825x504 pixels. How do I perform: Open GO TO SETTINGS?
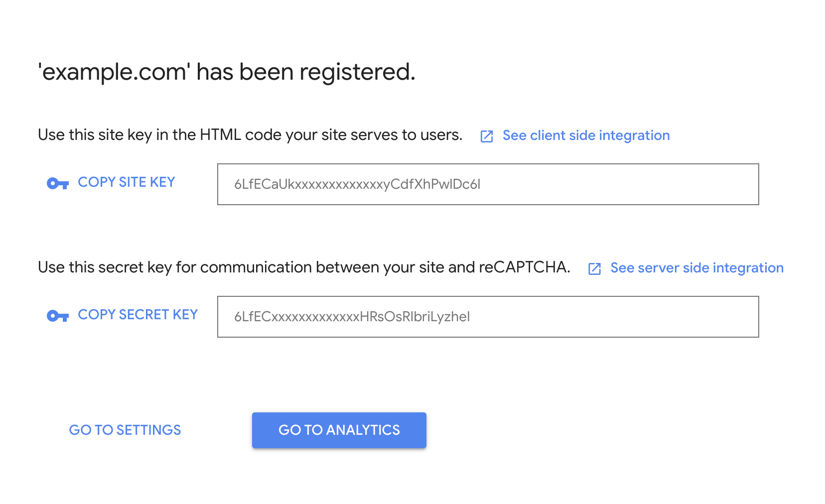coord(125,430)
